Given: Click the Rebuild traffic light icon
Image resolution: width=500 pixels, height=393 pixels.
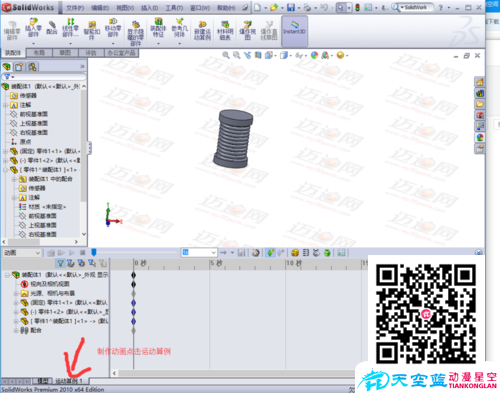Looking at the screenshot, I should click(x=358, y=7).
